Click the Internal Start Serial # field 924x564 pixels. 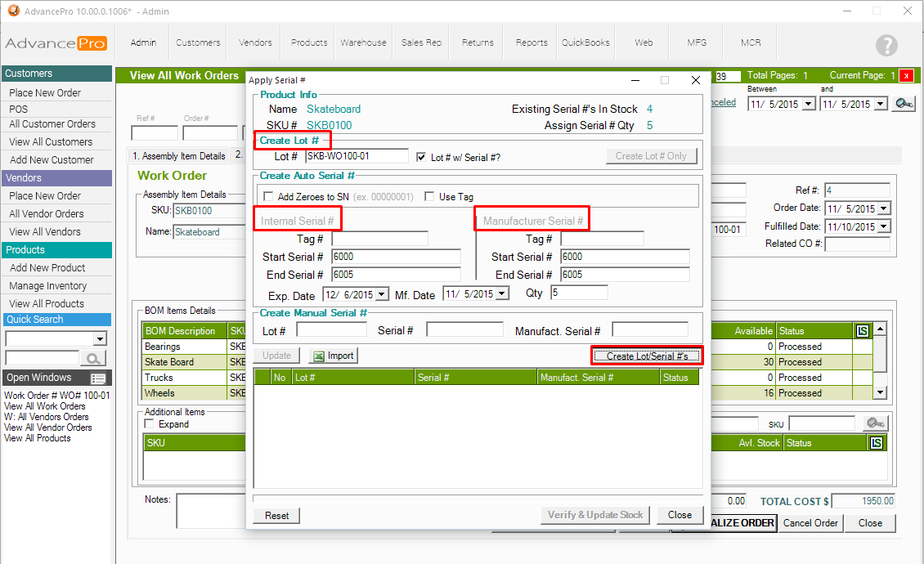point(396,257)
